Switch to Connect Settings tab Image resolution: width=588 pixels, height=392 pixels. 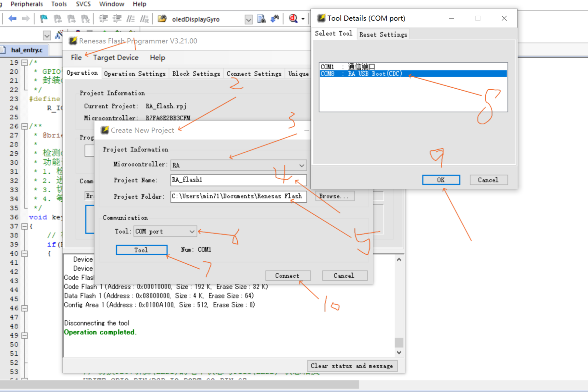pos(254,74)
